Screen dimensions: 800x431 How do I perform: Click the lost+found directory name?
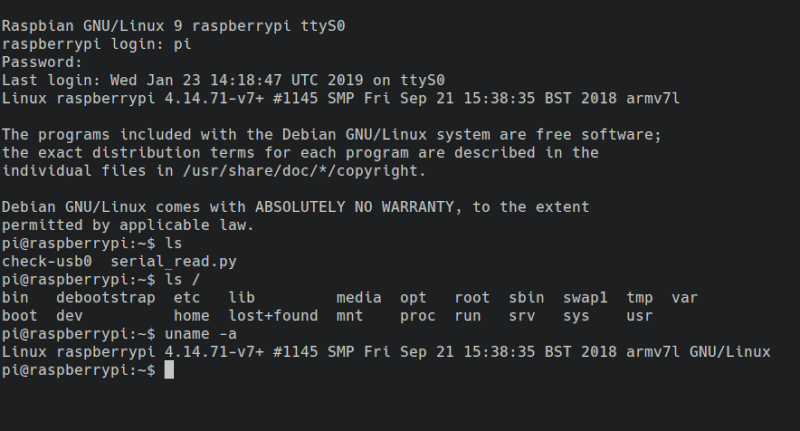point(273,316)
